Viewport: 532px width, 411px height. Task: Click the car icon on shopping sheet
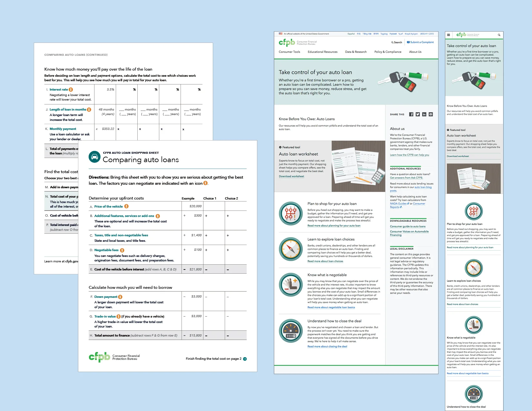point(94,157)
